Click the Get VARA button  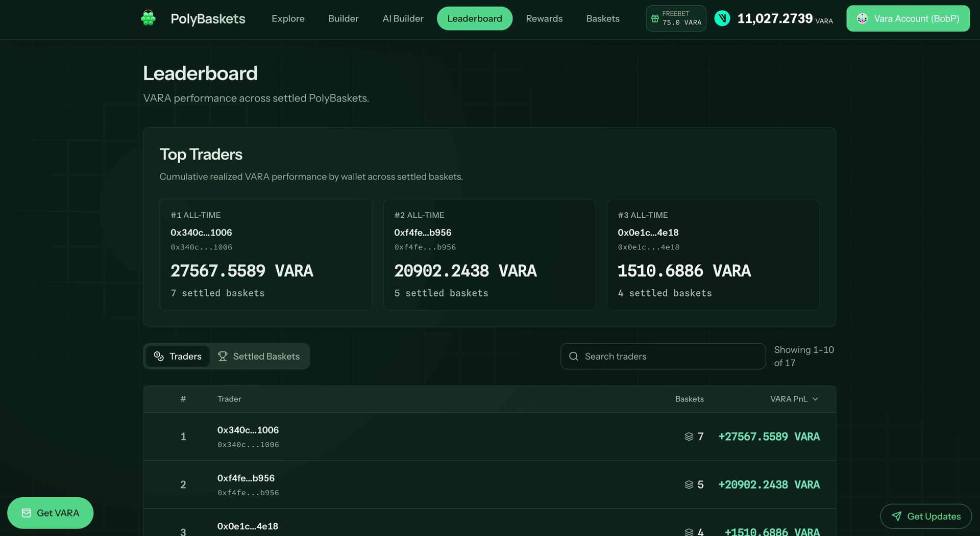[x=50, y=513]
